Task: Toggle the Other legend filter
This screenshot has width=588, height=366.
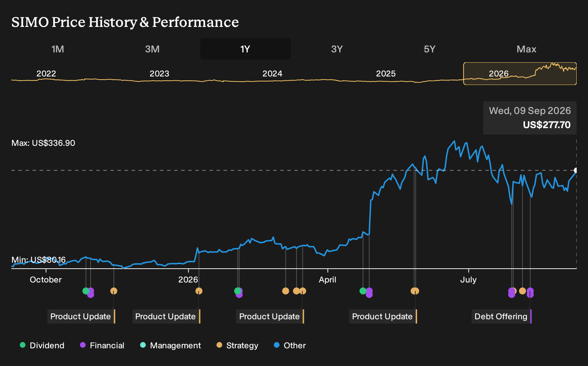Action: click(290, 345)
